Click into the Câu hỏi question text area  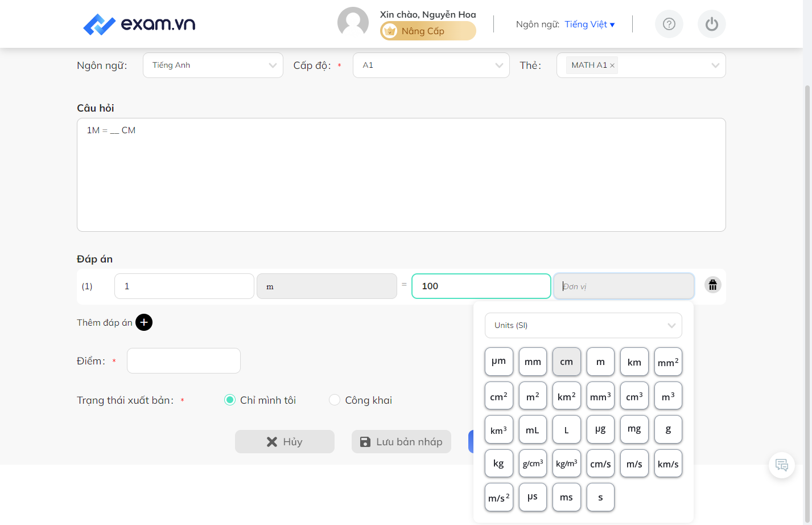(401, 175)
